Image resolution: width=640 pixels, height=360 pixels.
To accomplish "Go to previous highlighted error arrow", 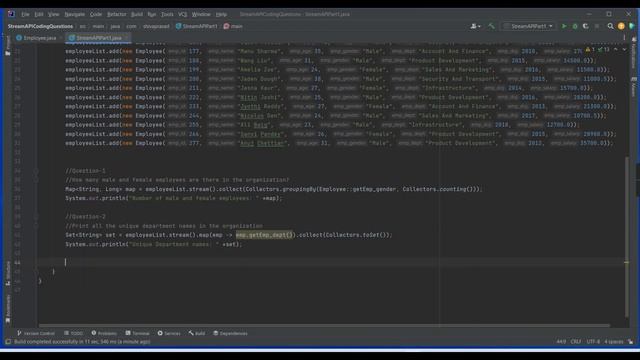I will tap(616, 50).
